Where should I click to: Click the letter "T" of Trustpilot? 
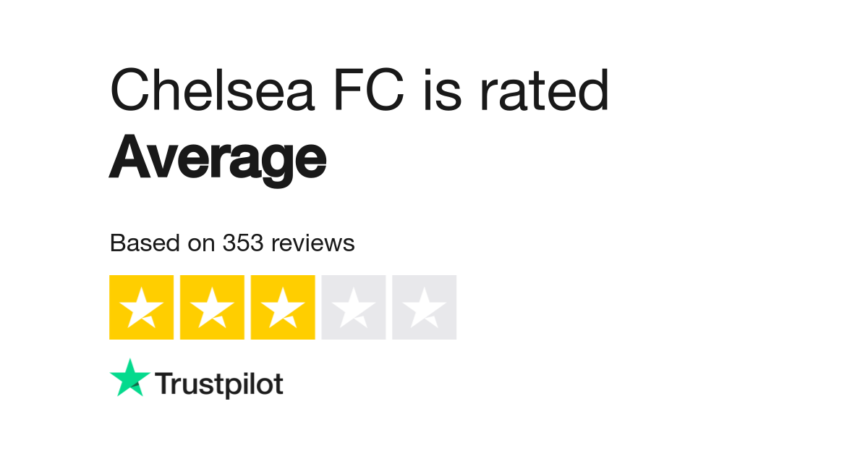point(164,384)
